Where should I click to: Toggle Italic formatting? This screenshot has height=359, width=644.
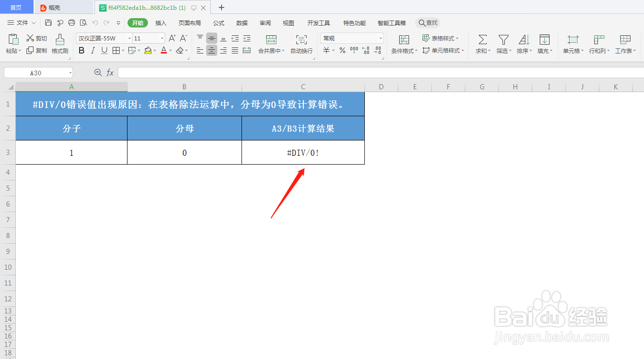93,50
